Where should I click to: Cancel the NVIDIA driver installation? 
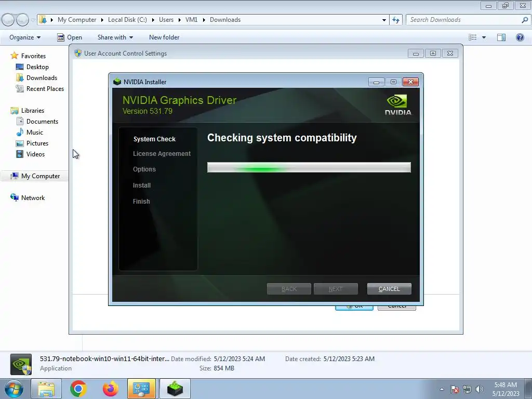click(x=389, y=289)
